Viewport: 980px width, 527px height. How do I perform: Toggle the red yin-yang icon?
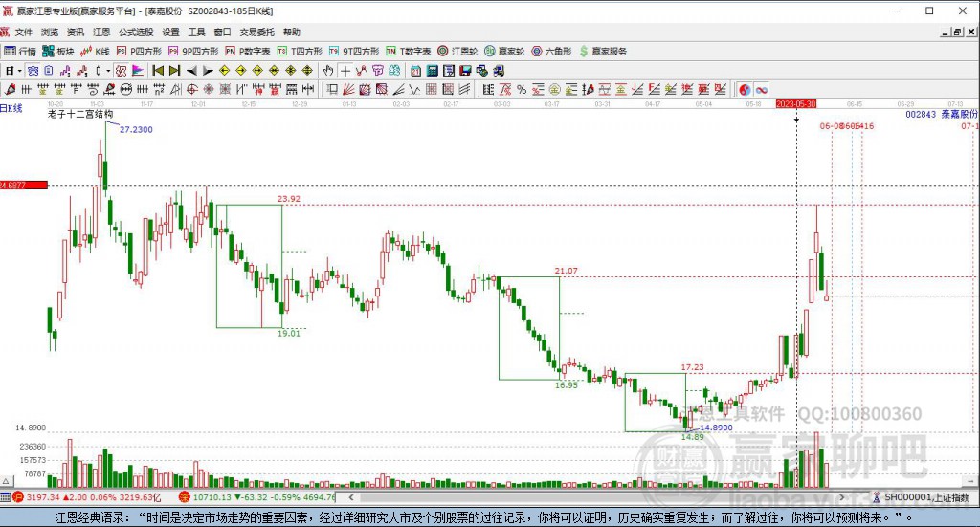pos(745,89)
